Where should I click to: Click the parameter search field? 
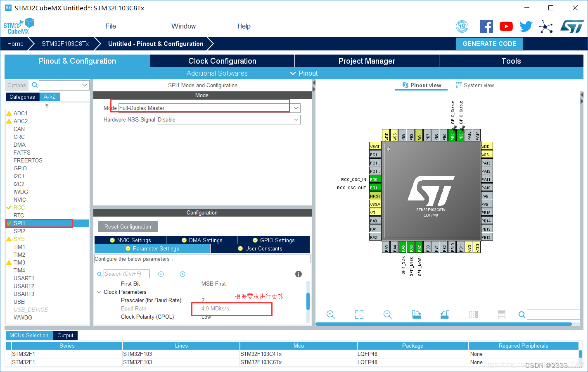(126, 274)
